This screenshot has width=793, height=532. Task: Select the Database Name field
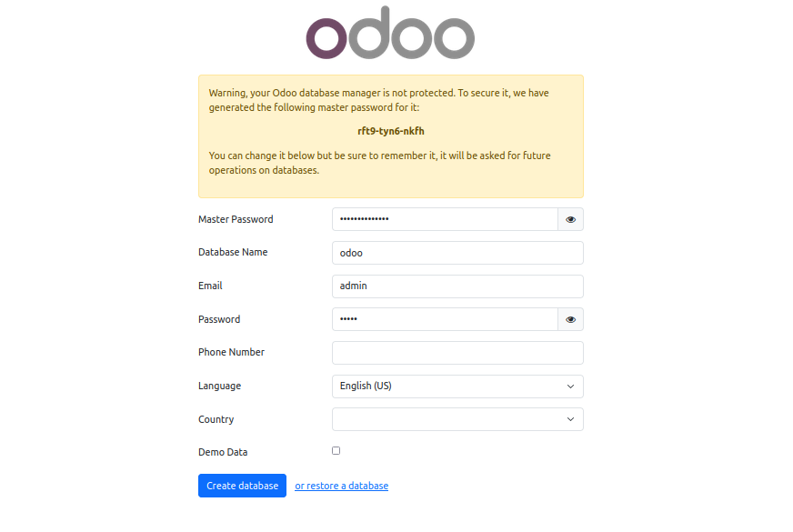[x=457, y=253]
